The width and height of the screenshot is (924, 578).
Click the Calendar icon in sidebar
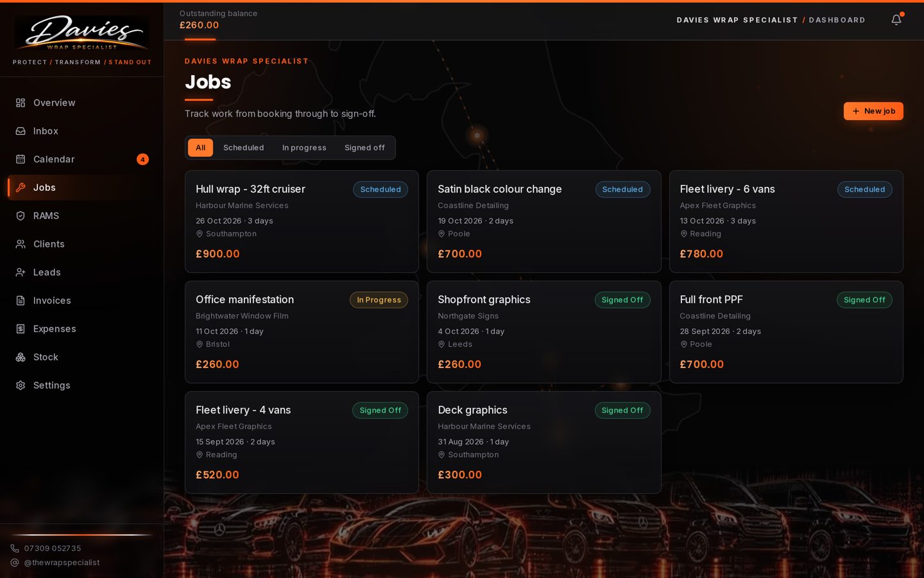tap(21, 159)
